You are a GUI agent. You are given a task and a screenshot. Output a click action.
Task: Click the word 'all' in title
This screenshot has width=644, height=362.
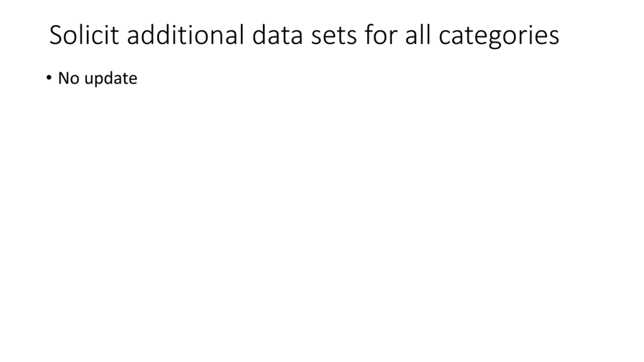coord(418,35)
